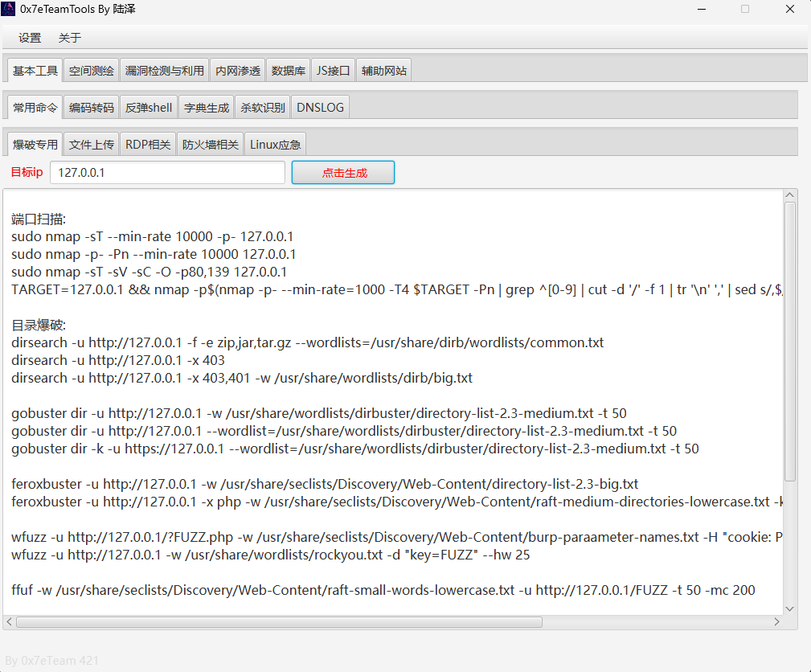
Task: Open the 内网渗透 tab
Action: click(238, 71)
